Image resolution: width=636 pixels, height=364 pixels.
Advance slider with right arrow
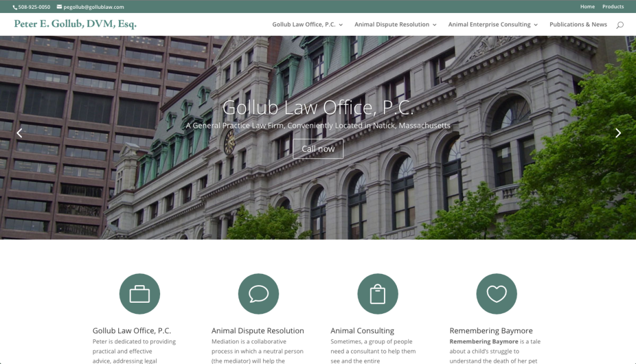point(618,133)
